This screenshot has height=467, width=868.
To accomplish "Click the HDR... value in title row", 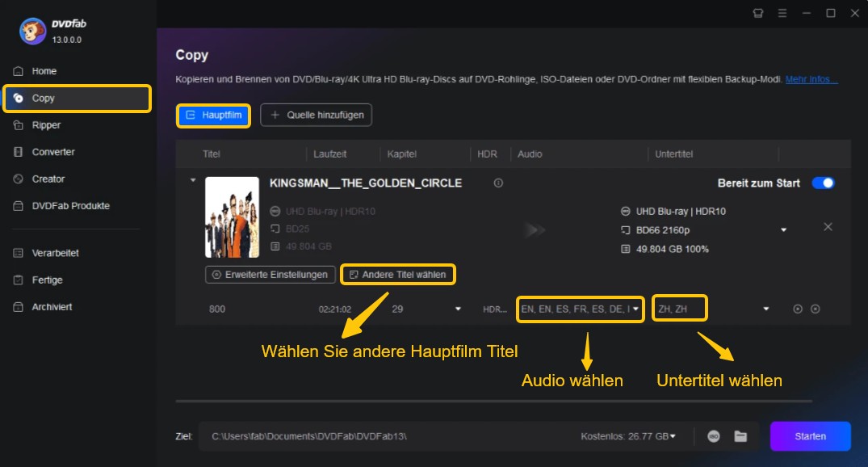I will click(x=495, y=309).
